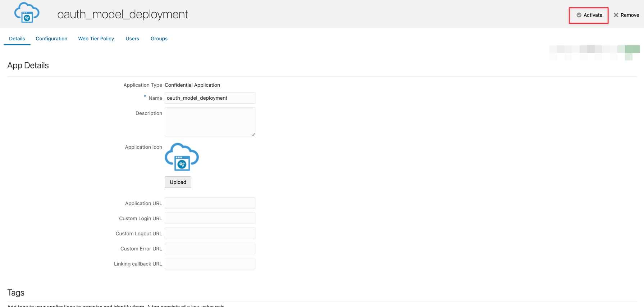Viewport: 644px width, 307px height.
Task: Open the Details tab
Action: (x=17, y=39)
